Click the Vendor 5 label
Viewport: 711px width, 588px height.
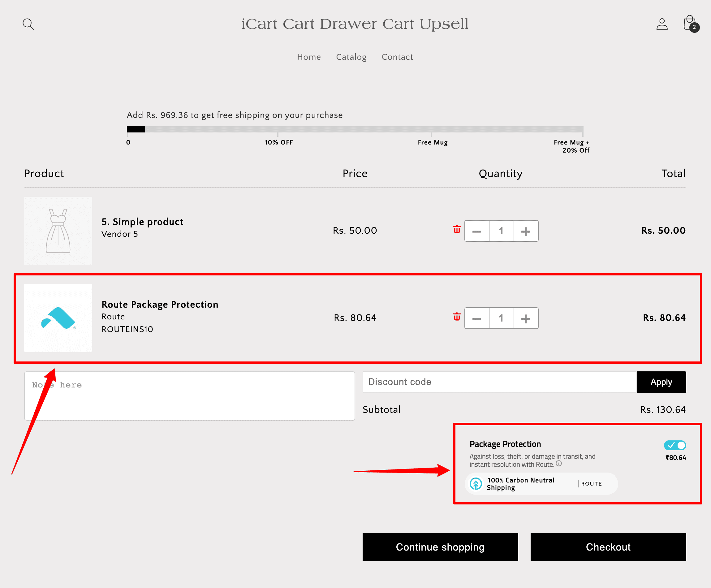pyautogui.click(x=119, y=234)
